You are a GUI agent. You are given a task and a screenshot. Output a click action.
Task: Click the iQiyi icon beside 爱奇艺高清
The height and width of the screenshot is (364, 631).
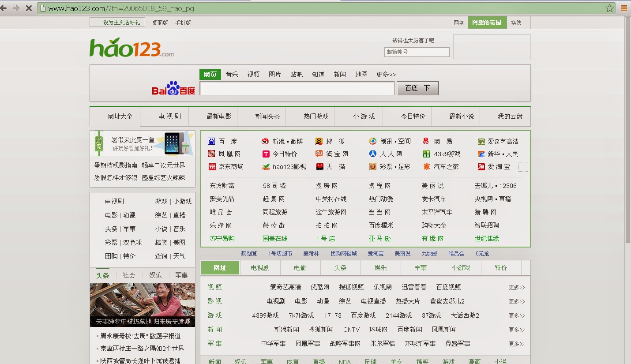481,142
